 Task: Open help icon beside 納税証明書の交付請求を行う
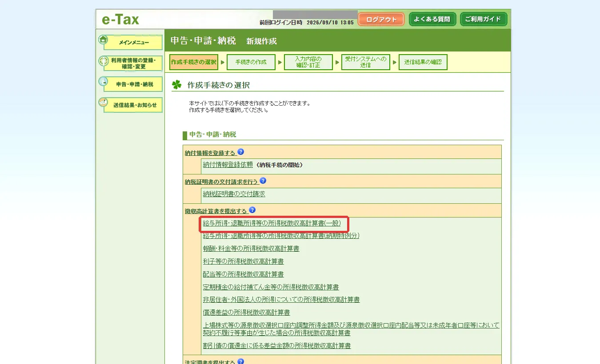pyautogui.click(x=263, y=181)
